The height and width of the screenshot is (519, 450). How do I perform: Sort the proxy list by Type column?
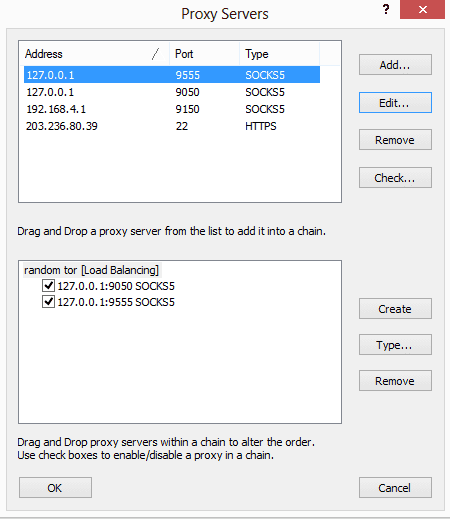[x=279, y=54]
